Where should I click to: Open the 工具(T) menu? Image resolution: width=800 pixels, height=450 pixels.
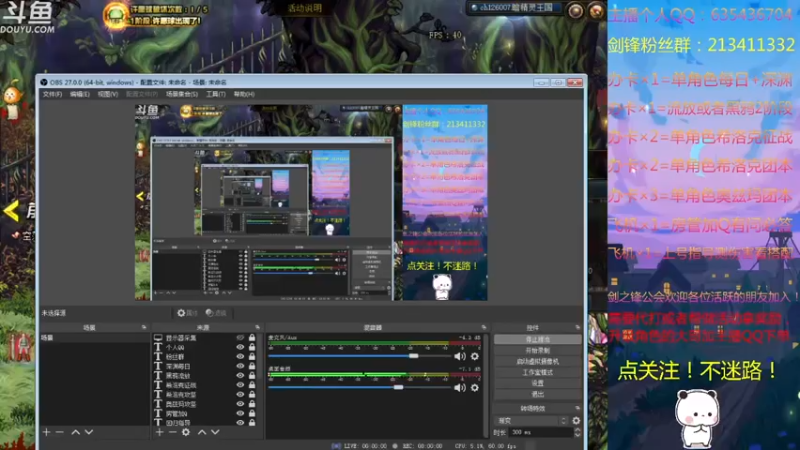click(x=216, y=94)
